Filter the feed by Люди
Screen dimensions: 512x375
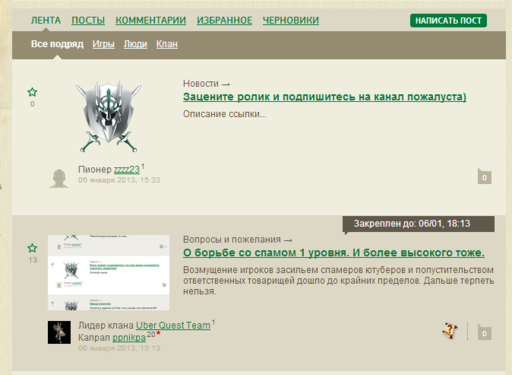pos(135,44)
